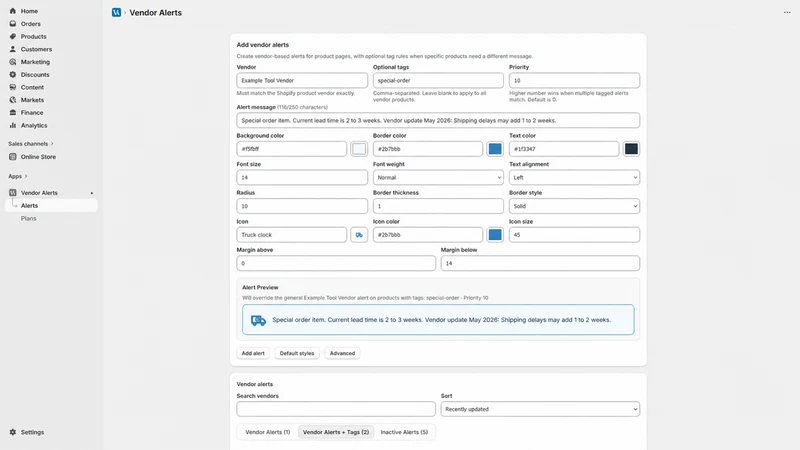This screenshot has width=800, height=450.
Task: Click the truck icon in alert preview
Action: 259,320
